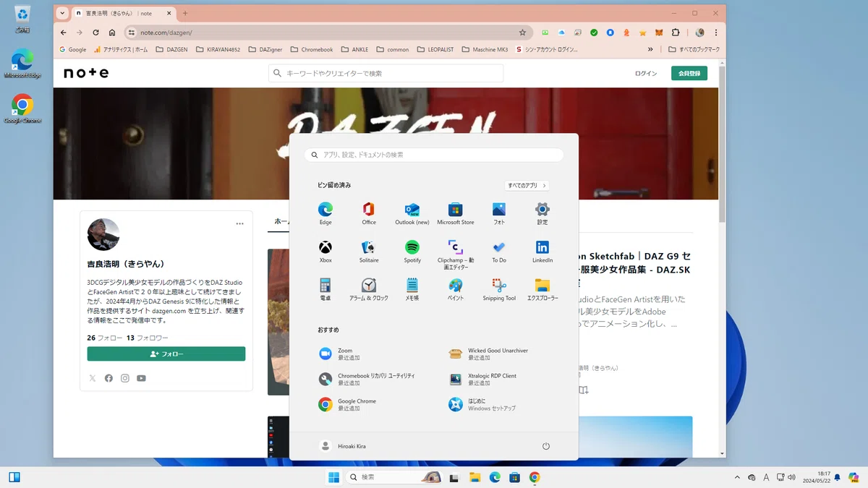Open Calculator (電卓) app
Screen dimensions: 868x488
pos(325,288)
